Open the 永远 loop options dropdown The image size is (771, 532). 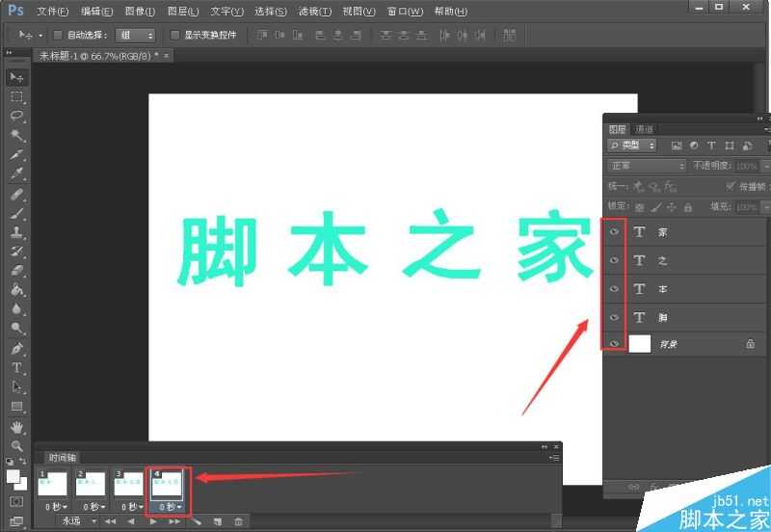78,521
